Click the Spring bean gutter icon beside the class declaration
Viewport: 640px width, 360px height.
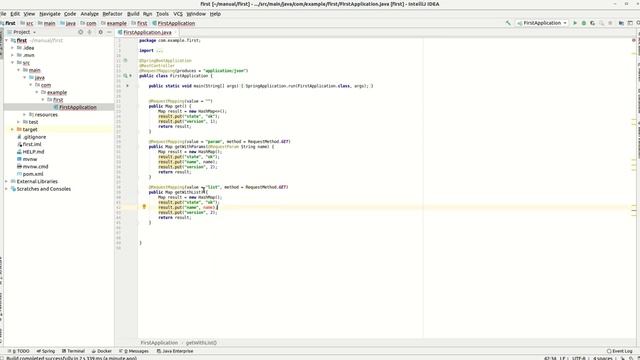pyautogui.click(x=125, y=76)
